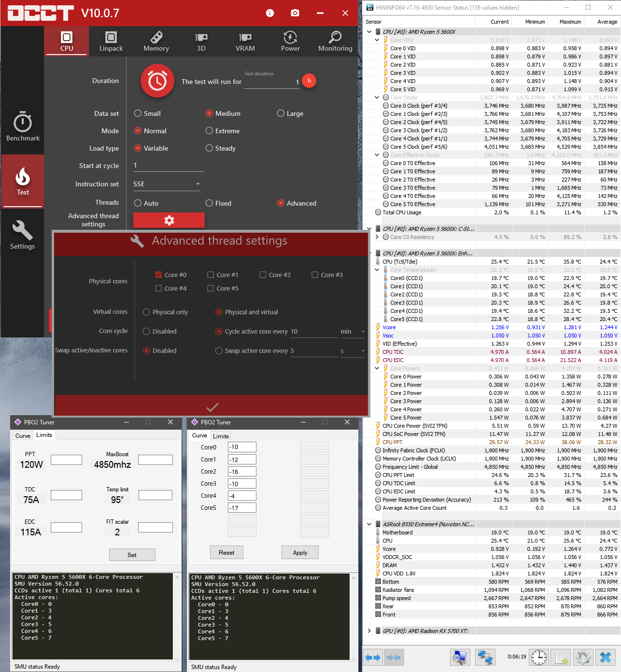Open the OCCT info icon in title bar
The image size is (621, 672).
[270, 13]
